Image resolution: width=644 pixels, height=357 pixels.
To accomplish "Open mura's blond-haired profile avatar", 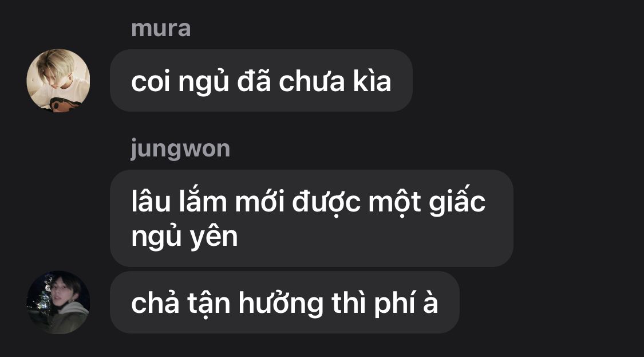I will pos(58,81).
